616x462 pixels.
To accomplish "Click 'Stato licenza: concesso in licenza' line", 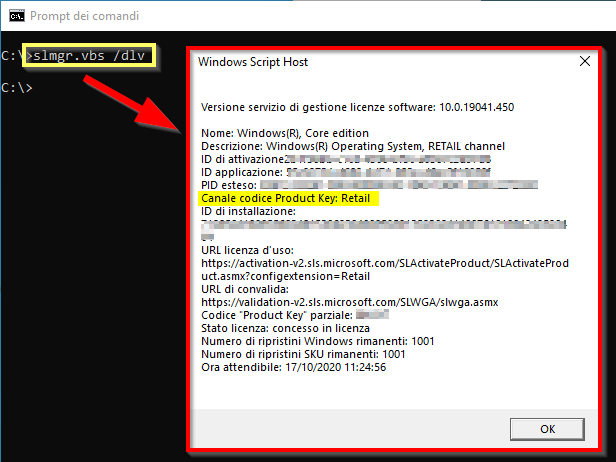I will click(285, 328).
